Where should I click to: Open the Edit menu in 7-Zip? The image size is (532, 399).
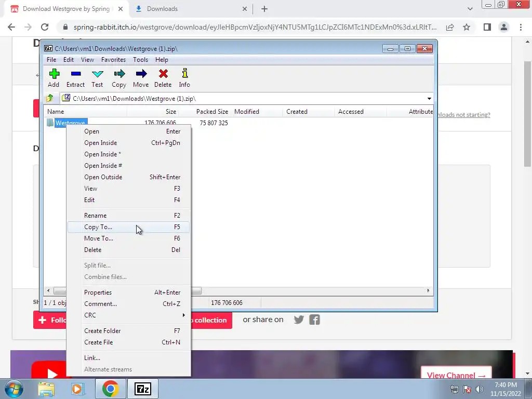coord(69,60)
